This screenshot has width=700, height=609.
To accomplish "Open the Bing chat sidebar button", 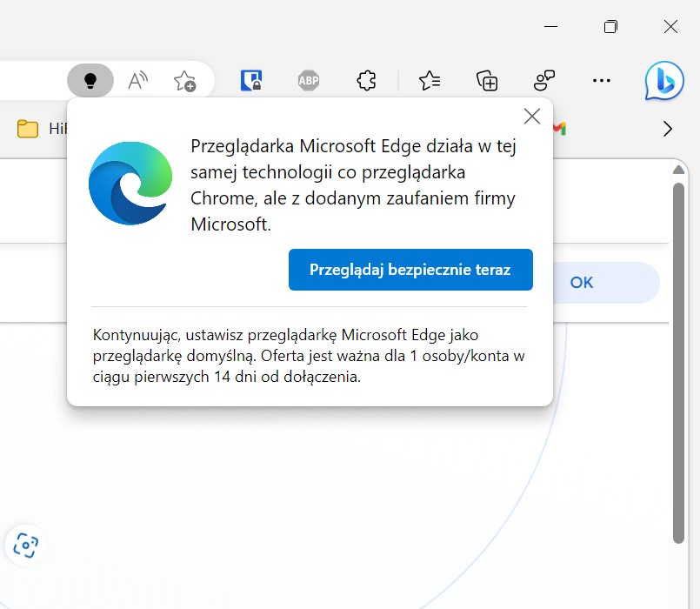I will (x=663, y=81).
